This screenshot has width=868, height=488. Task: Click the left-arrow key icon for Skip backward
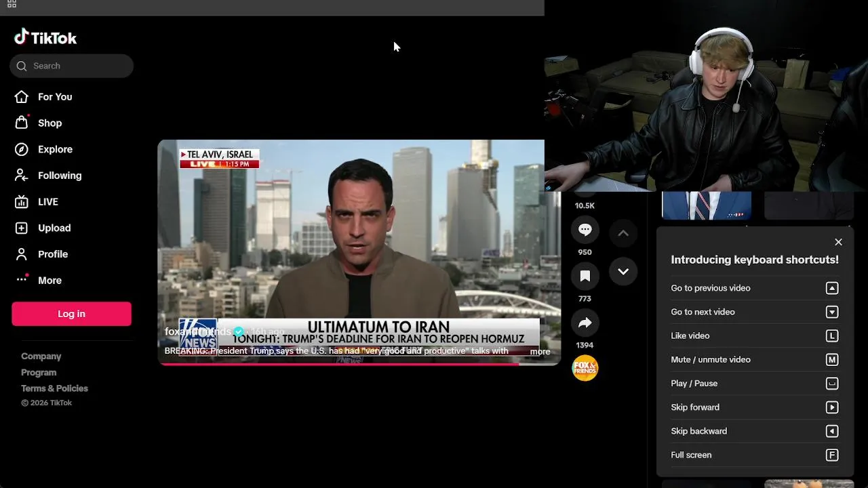click(832, 431)
